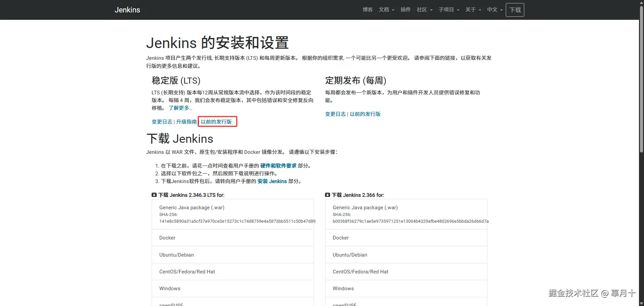Click the 下载 button in the navbar
The width and height of the screenshot is (644, 306).
click(x=515, y=10)
